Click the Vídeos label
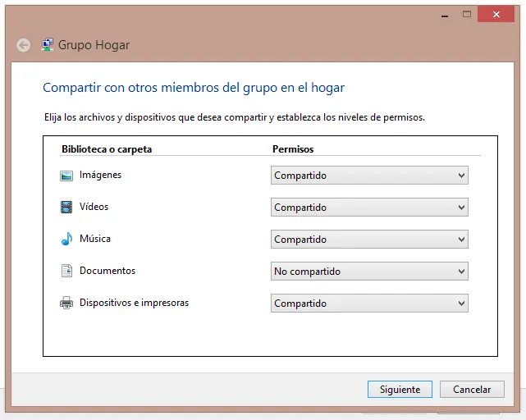This screenshot has height=420, width=526. point(94,207)
